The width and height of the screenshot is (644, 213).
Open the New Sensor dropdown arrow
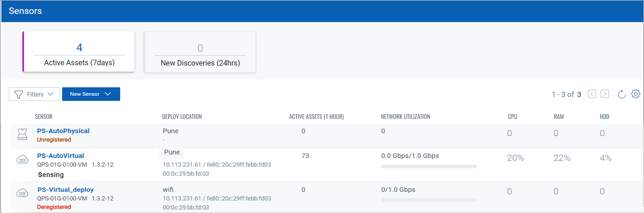click(x=108, y=94)
